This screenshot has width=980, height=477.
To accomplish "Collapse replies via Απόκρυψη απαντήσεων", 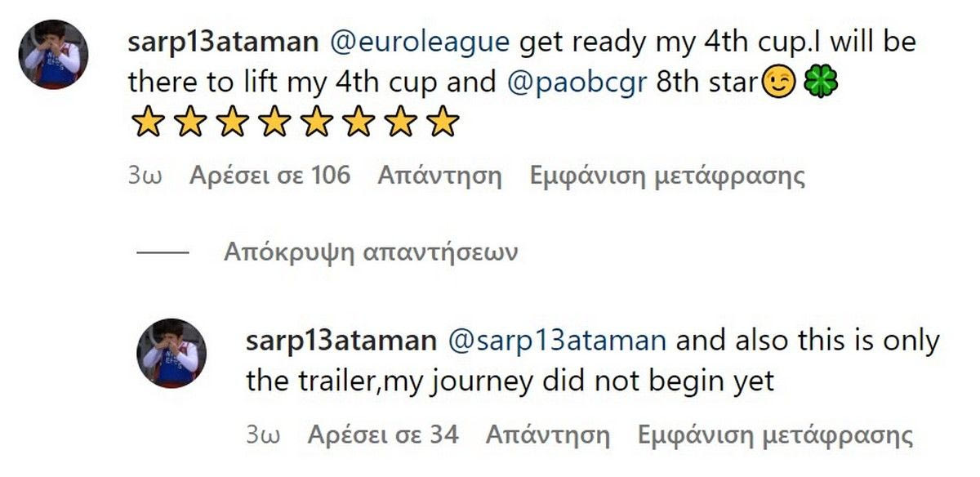I will (371, 252).
